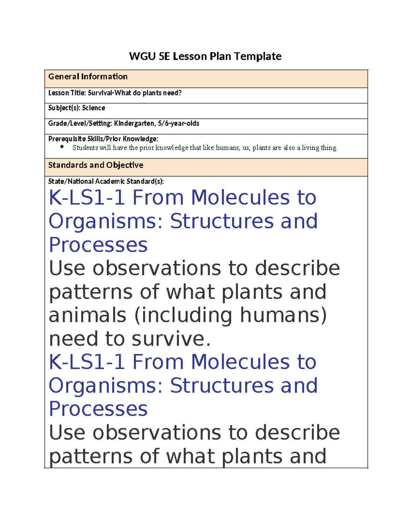Click the sentence starting "Students will have the prior knowledge"
Viewport: 411px width, 532px height.
pyautogui.click(x=205, y=148)
